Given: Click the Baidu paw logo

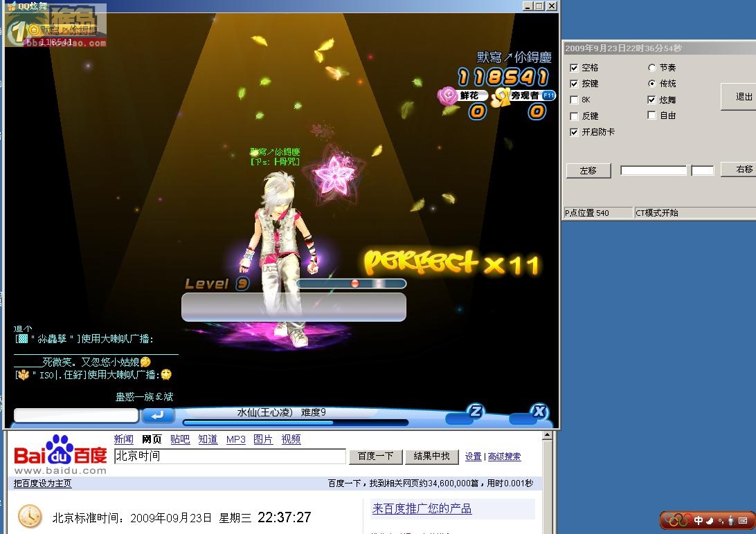Looking at the screenshot, I should click(60, 450).
